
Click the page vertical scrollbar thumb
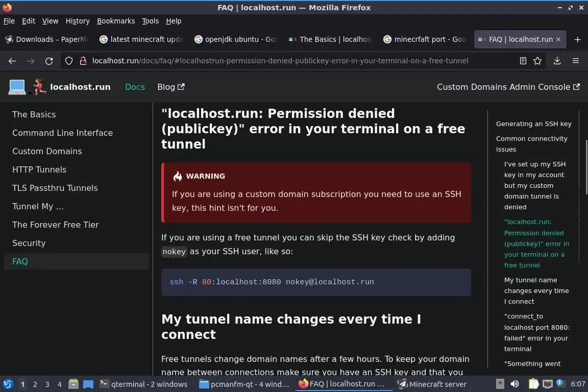(x=586, y=167)
